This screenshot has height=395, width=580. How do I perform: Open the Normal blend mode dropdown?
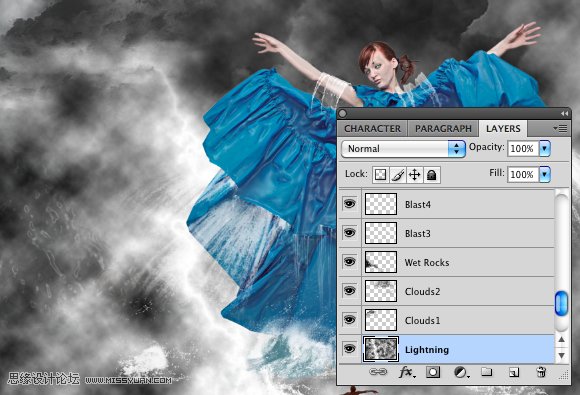pyautogui.click(x=403, y=149)
